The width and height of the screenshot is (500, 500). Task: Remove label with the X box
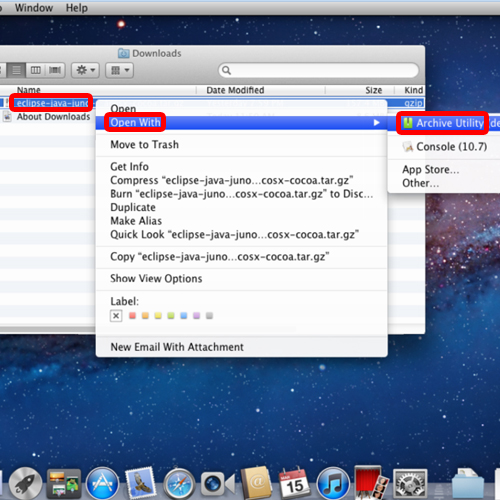[116, 315]
